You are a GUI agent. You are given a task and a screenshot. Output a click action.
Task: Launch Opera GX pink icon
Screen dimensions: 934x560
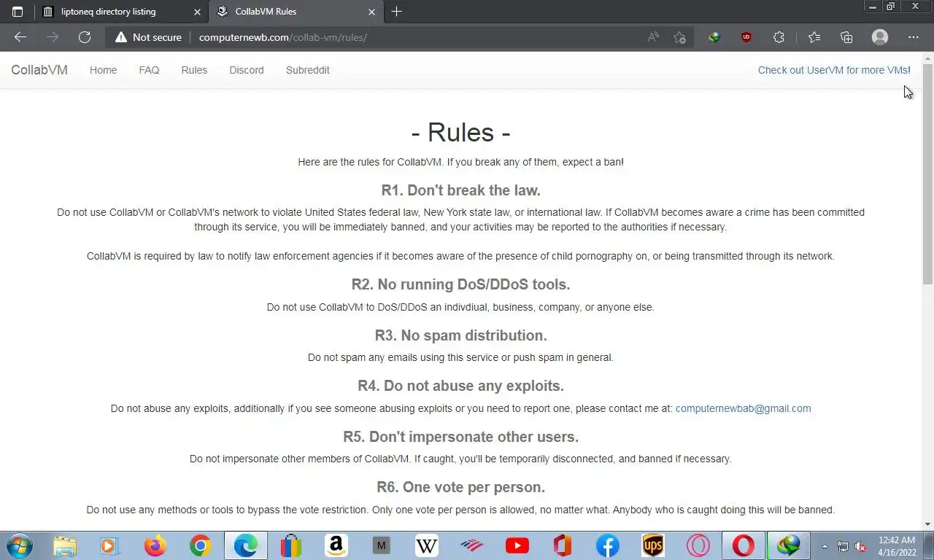coord(698,545)
